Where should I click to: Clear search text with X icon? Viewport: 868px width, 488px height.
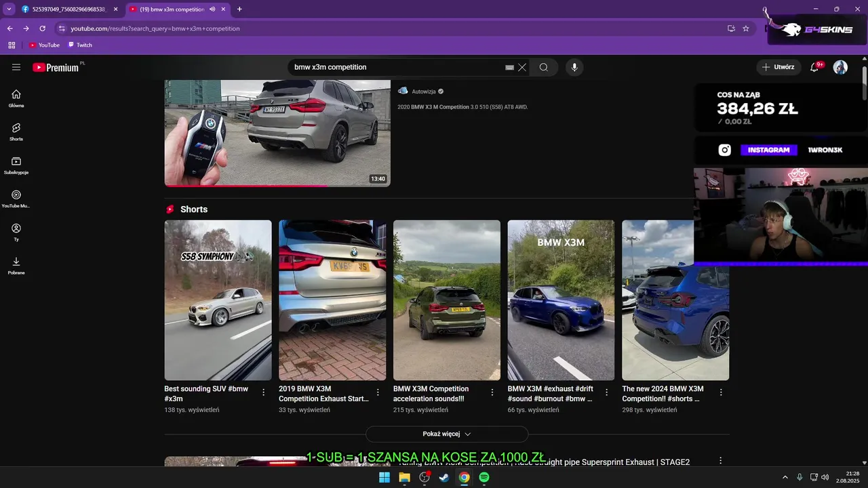[522, 67]
